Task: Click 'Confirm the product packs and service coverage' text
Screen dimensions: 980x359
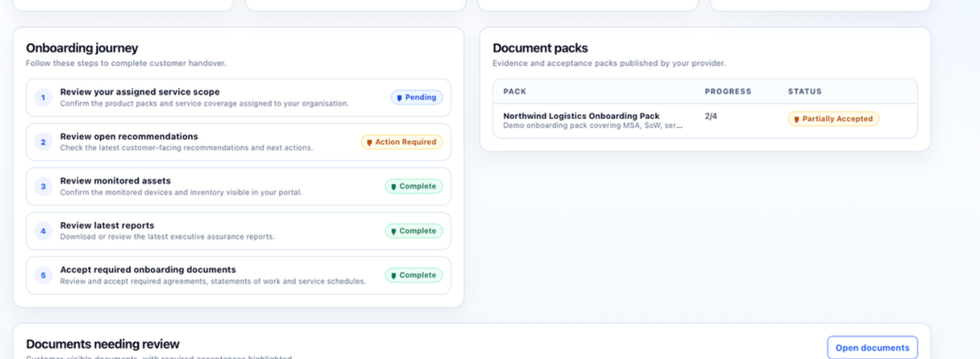Action: click(204, 104)
